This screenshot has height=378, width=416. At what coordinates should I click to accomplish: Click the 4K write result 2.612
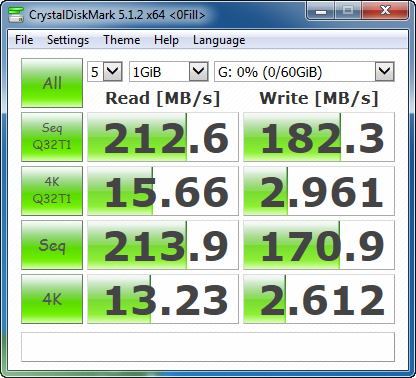click(319, 299)
